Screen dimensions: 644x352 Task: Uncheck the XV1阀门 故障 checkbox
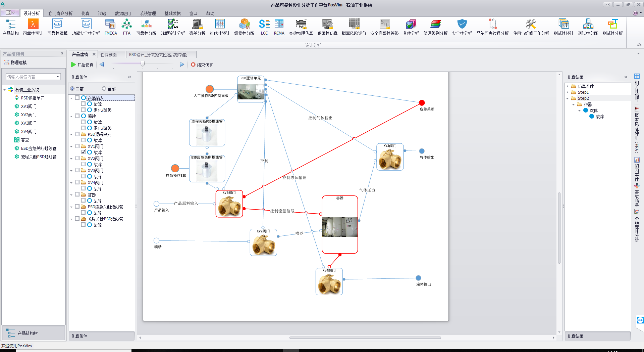83,152
